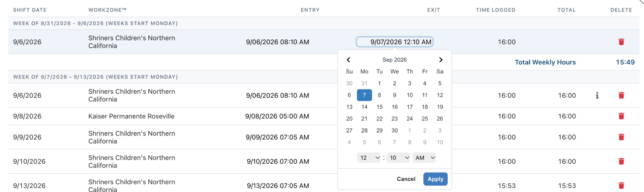The image size is (644, 192).
Task: Delete the 9/07/2026 12:10 AM exit shift
Action: [621, 42]
